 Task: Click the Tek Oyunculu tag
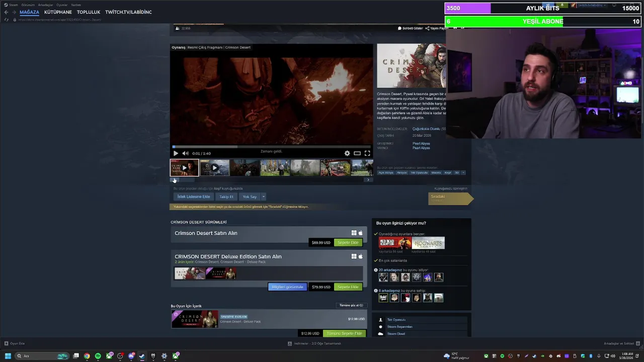click(x=419, y=172)
